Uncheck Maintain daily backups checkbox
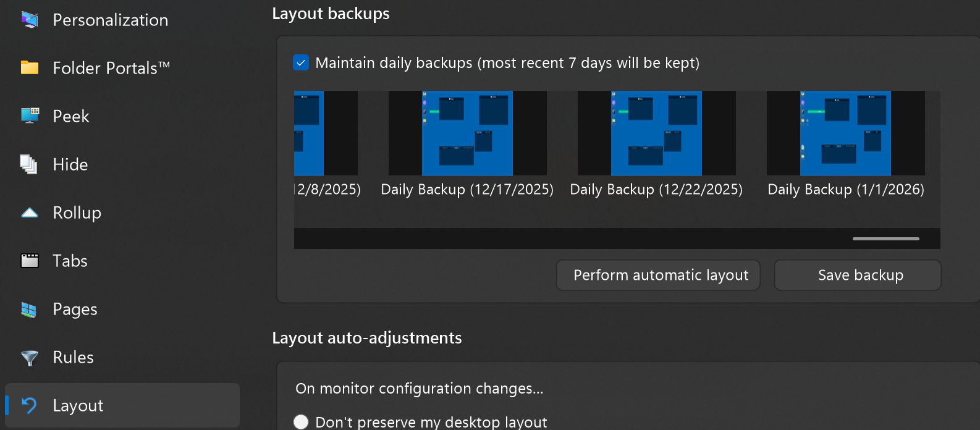This screenshot has width=980, height=430. (301, 63)
